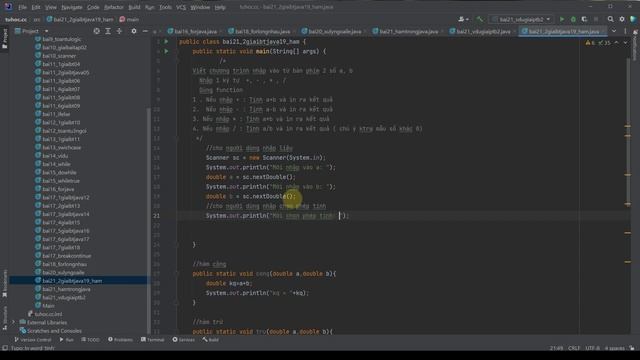Viewport: 640px width, 360px height.
Task: Toggle the Problems tool window
Action: pos(120,340)
